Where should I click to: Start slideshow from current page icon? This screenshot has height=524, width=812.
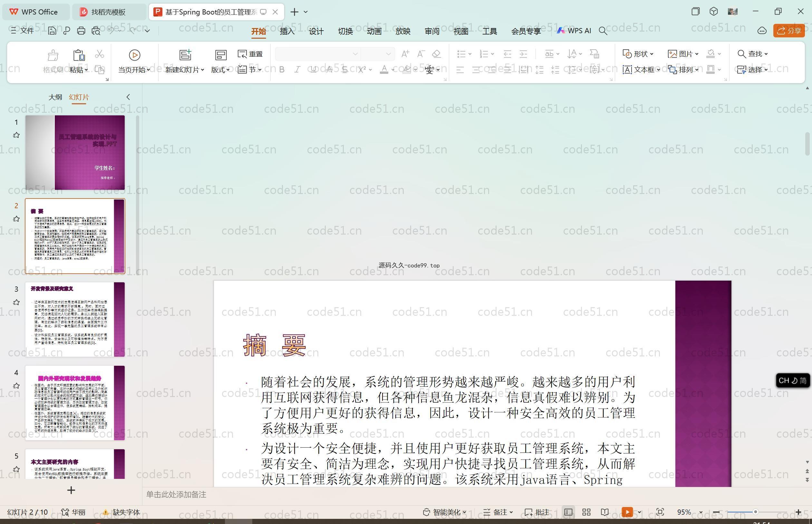134,55
